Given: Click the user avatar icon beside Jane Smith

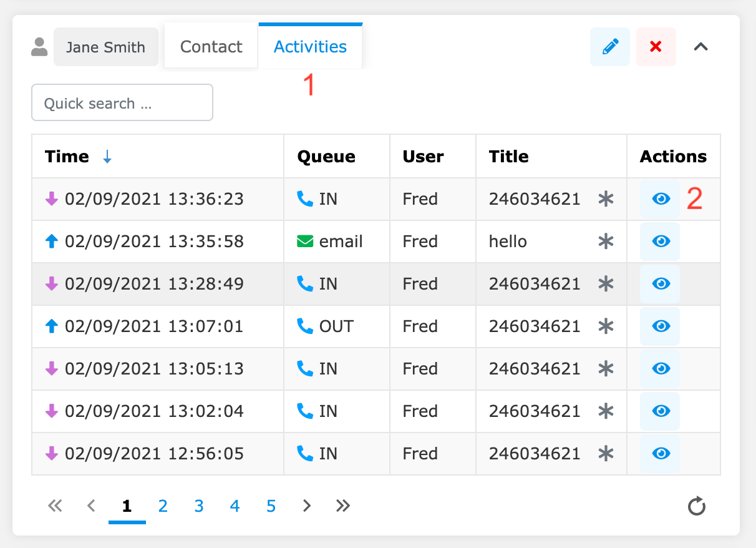Looking at the screenshot, I should click(x=39, y=46).
